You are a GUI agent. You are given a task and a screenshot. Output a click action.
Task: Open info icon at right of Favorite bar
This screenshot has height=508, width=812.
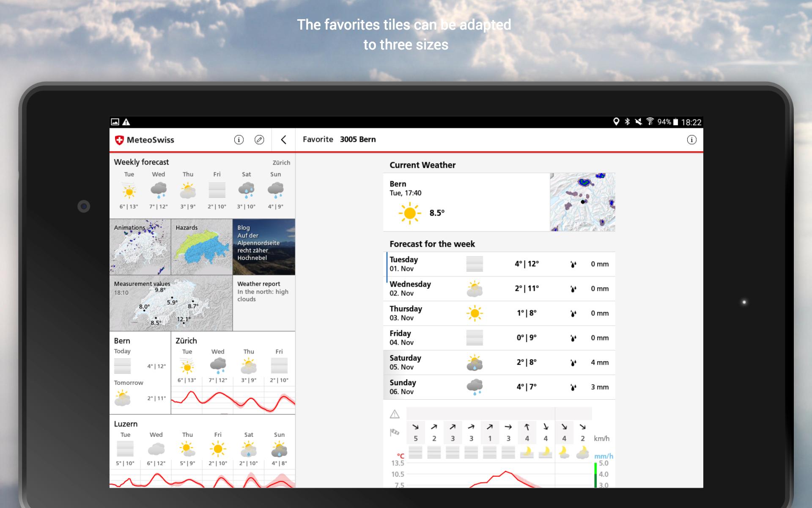[691, 140]
